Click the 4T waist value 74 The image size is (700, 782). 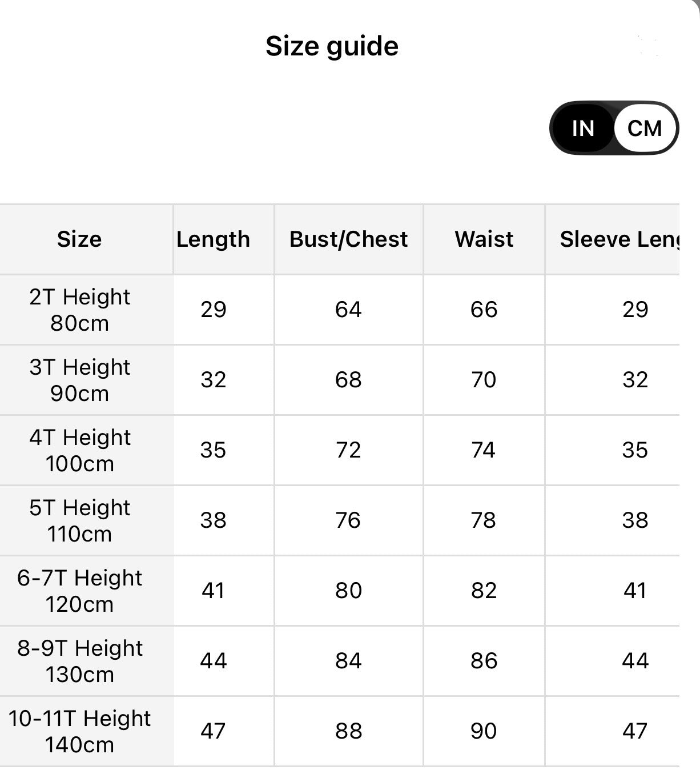coord(484,450)
